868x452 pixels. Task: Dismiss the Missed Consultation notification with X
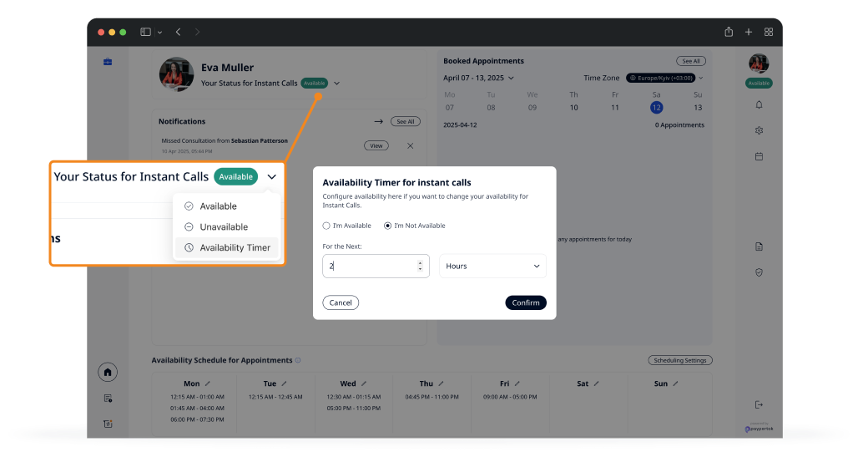410,145
